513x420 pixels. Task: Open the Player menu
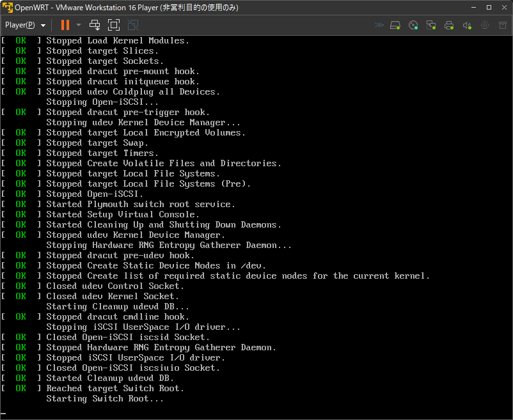[x=25, y=25]
